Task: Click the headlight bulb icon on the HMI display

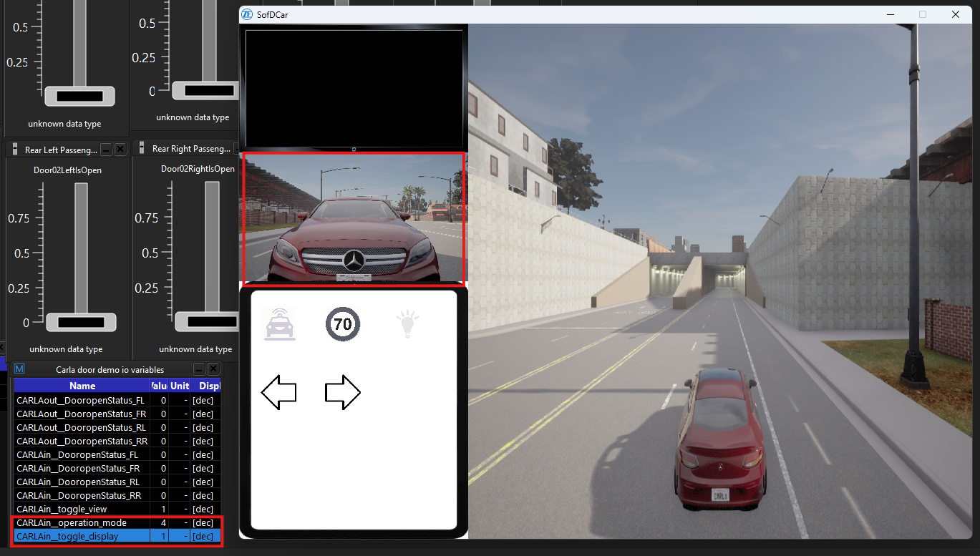Action: [407, 323]
